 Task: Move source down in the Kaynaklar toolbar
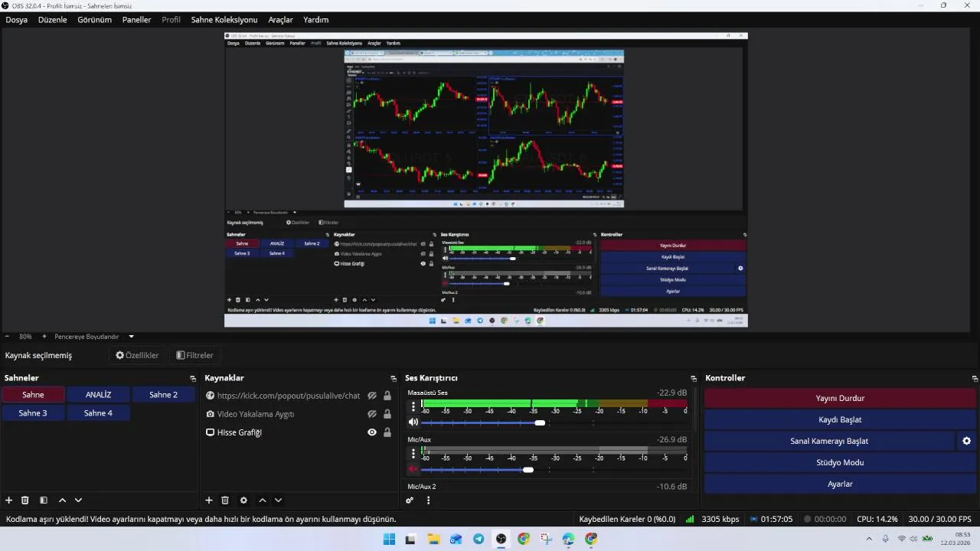[279, 500]
